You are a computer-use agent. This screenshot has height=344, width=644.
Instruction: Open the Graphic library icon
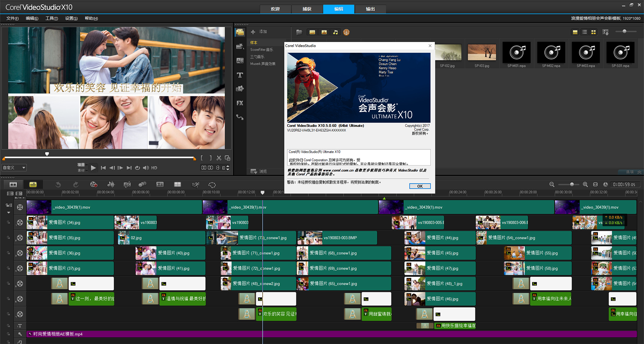[x=239, y=89]
